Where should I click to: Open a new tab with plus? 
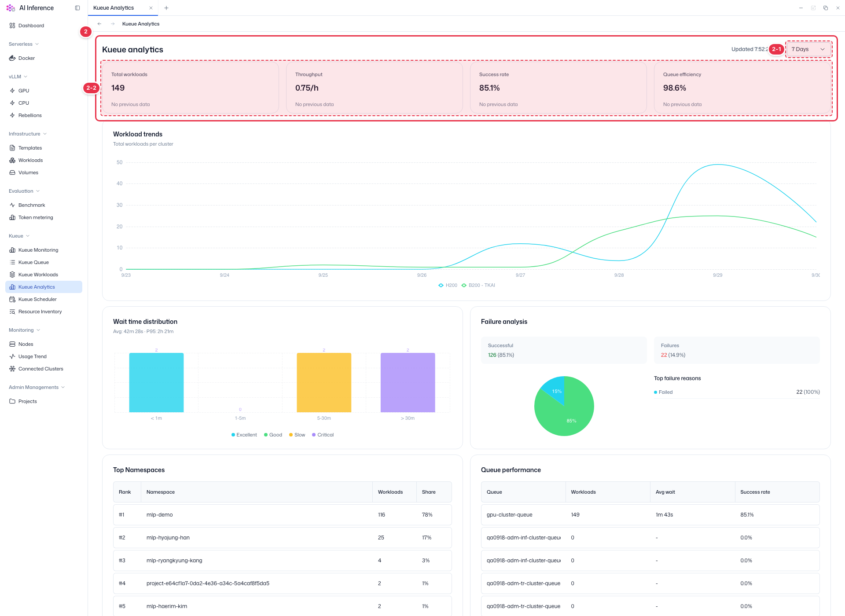click(x=166, y=8)
